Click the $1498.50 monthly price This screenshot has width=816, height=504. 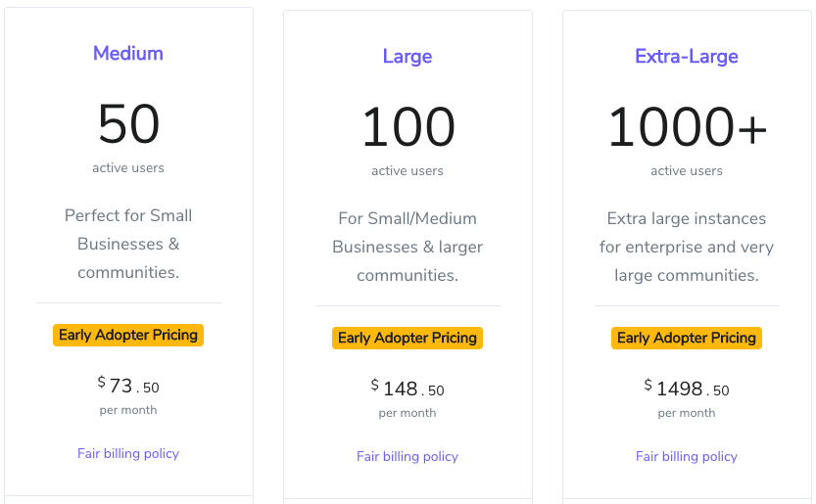click(687, 389)
